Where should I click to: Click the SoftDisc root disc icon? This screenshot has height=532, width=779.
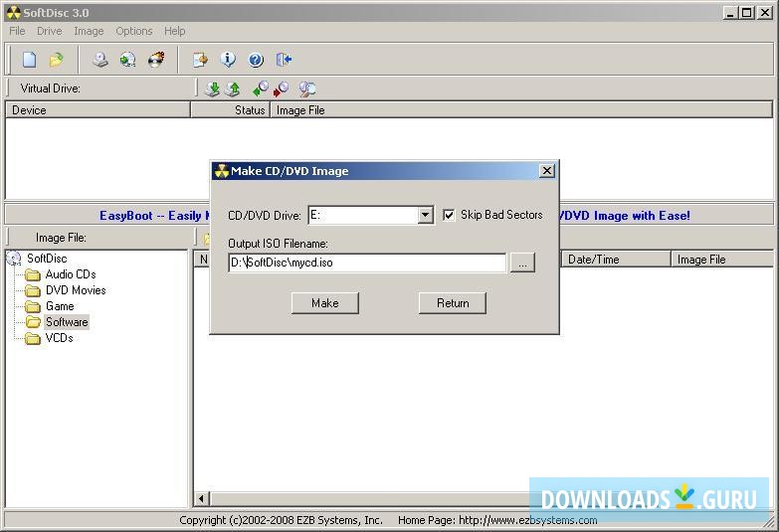[x=14, y=259]
